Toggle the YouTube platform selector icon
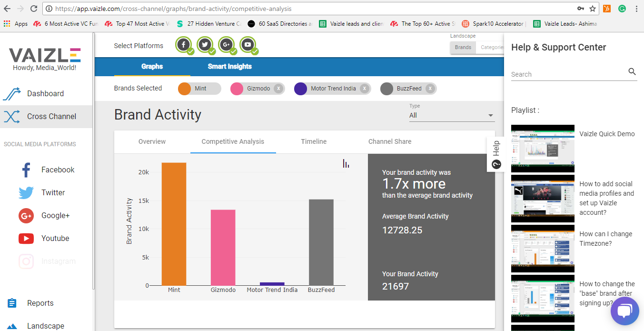This screenshot has height=331, width=644. [248, 45]
